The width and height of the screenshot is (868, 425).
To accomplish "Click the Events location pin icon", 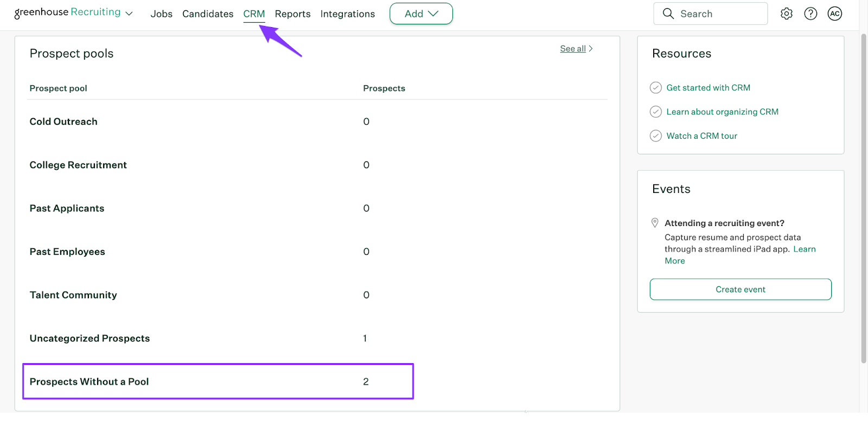I will 655,223.
